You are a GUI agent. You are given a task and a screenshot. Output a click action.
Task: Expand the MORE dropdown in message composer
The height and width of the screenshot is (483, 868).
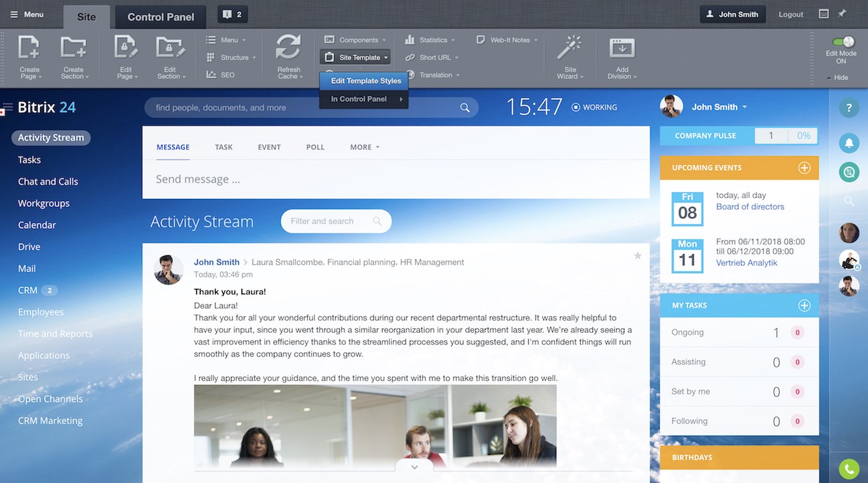coord(365,147)
